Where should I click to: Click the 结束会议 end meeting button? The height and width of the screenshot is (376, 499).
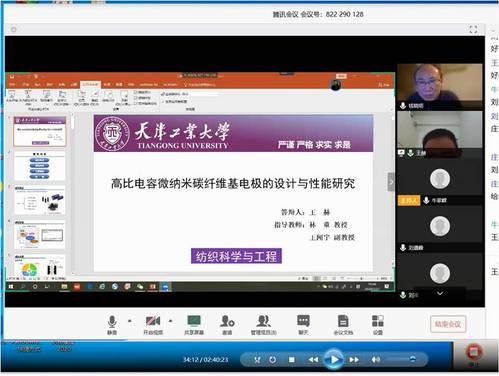point(448,324)
